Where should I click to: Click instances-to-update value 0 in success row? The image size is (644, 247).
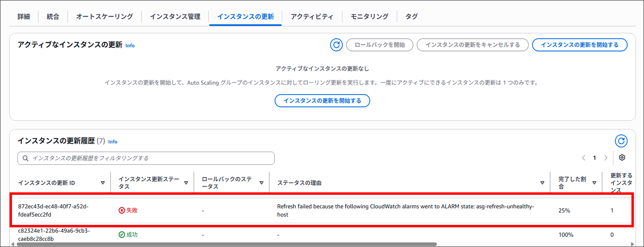[612, 235]
